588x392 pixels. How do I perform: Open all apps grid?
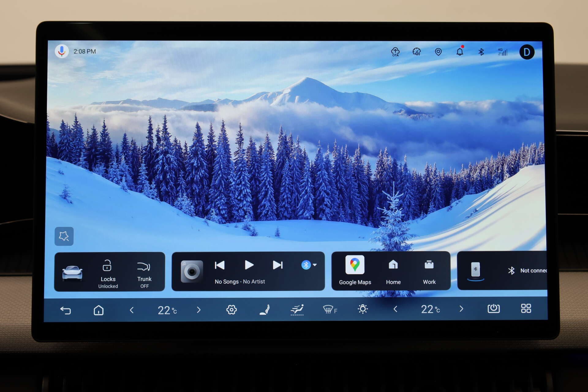pyautogui.click(x=526, y=308)
